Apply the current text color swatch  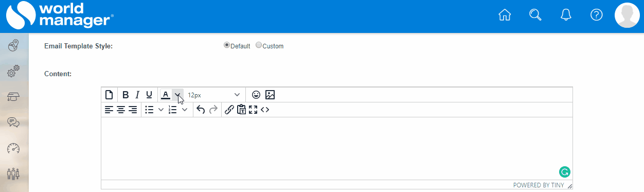click(x=166, y=95)
